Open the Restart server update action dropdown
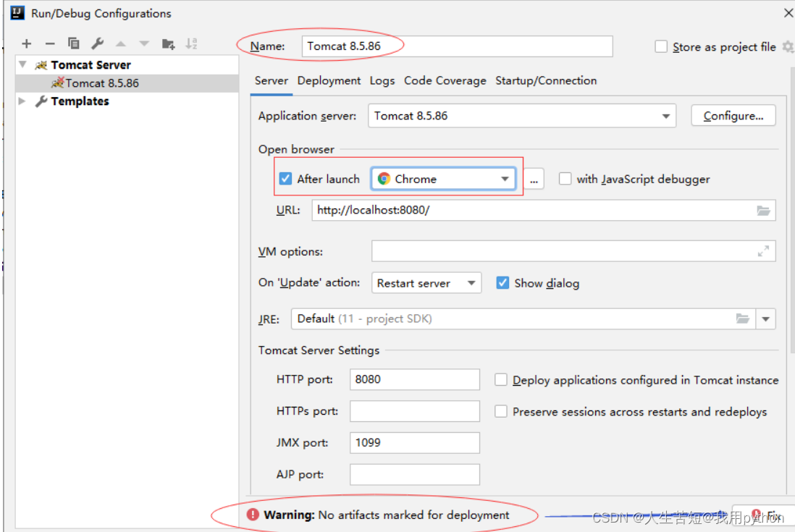This screenshot has height=532, width=795. point(426,283)
